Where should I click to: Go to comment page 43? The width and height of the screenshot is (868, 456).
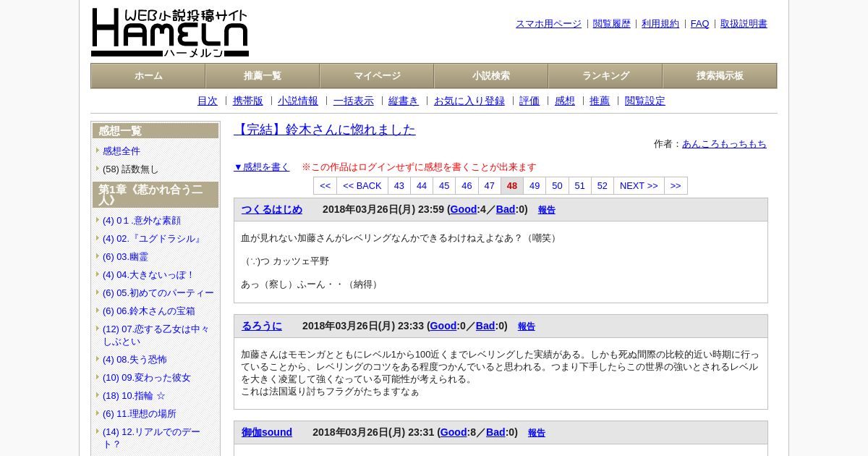coord(399,186)
